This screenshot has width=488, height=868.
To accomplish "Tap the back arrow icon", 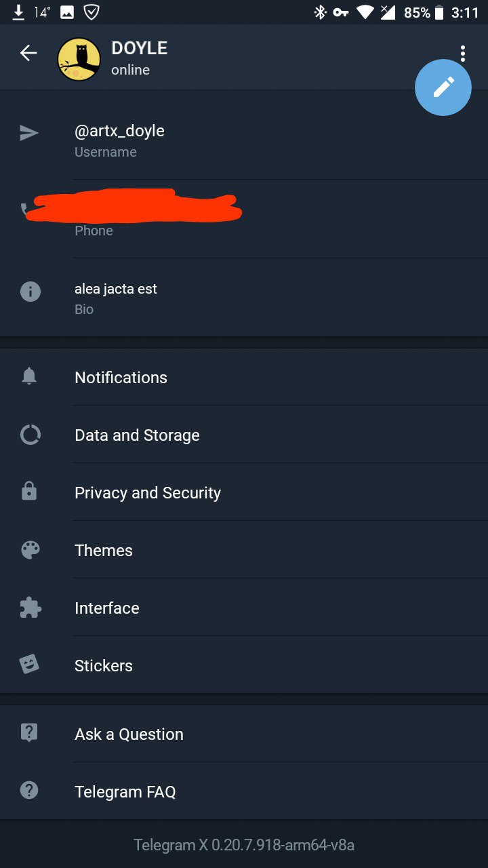I will 28,53.
